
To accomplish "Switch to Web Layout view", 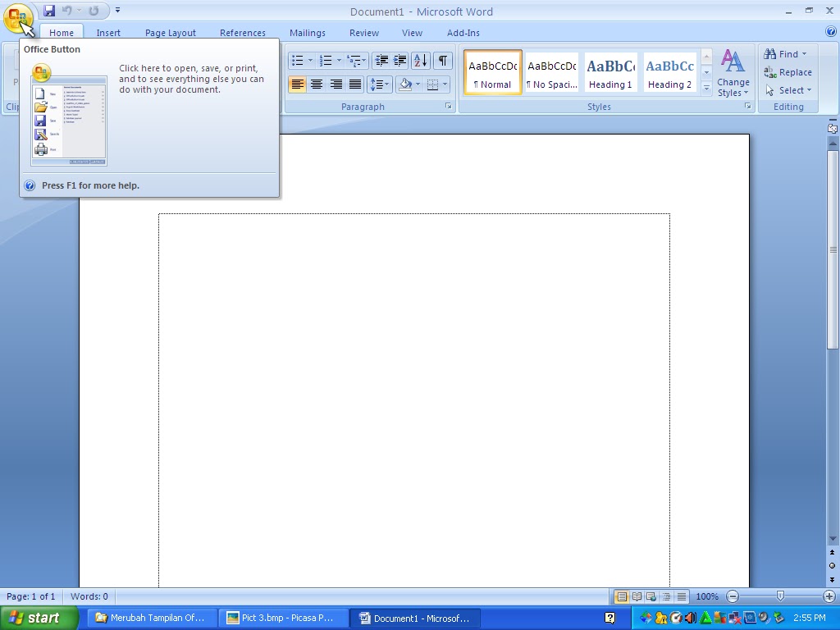I will pyautogui.click(x=651, y=596).
